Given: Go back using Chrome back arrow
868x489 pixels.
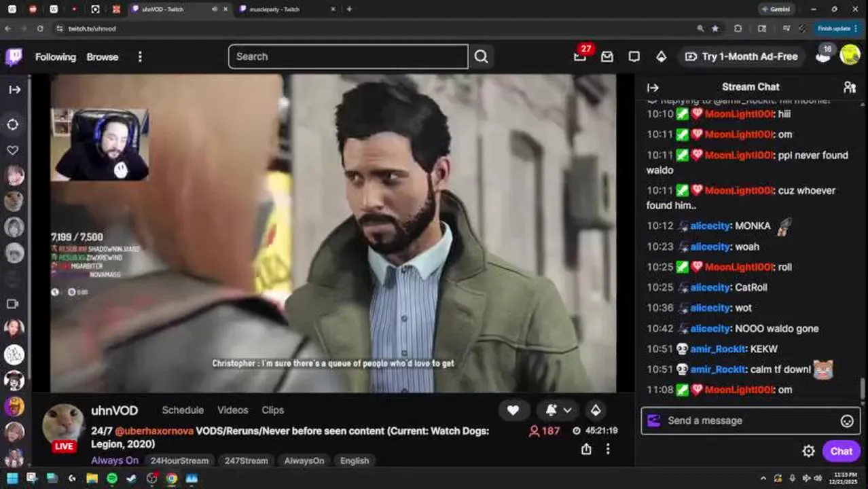Looking at the screenshot, I should [x=7, y=29].
